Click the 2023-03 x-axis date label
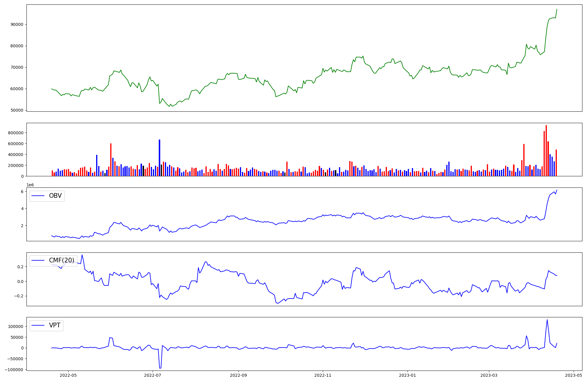 pos(489,375)
